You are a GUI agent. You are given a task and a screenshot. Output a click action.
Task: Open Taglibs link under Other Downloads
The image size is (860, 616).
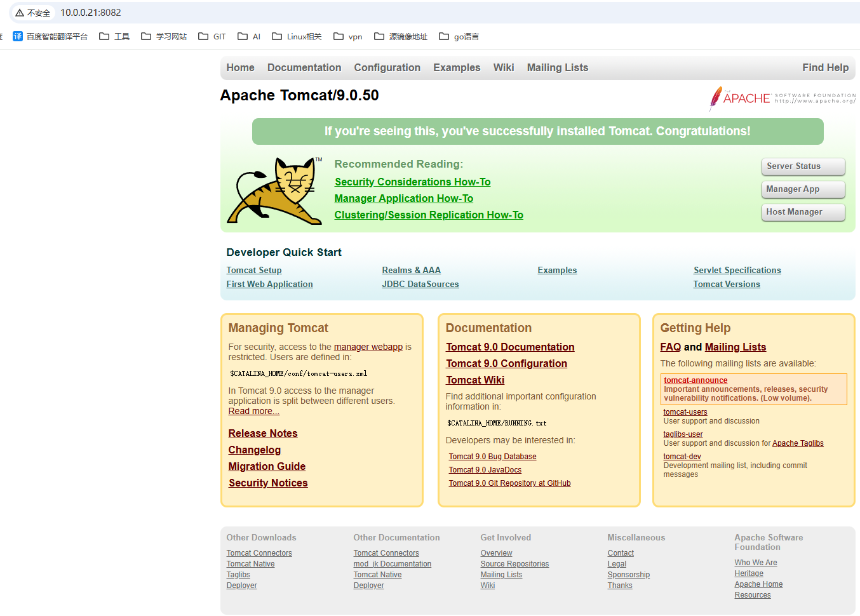coord(238,575)
